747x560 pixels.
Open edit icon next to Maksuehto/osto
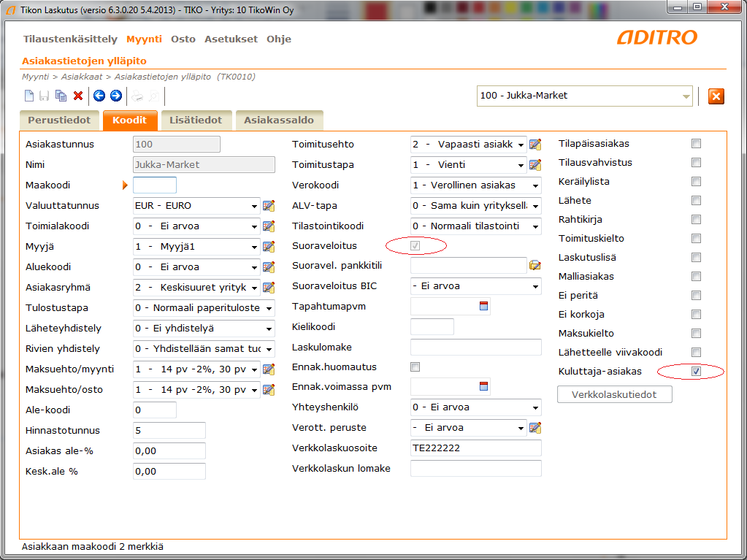click(269, 390)
